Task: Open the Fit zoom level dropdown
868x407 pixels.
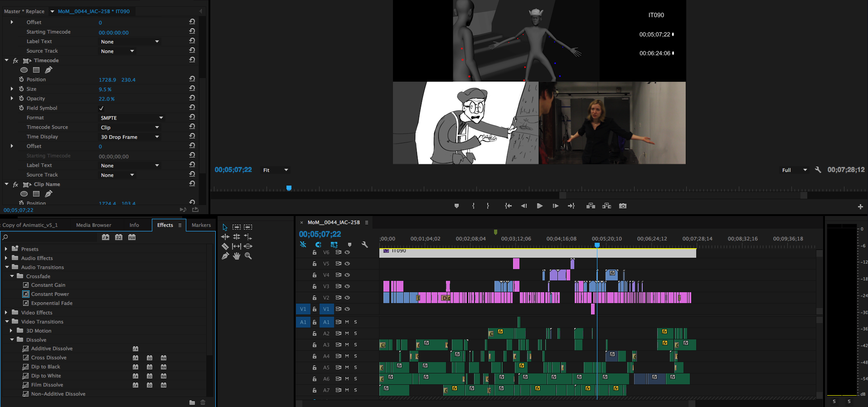Action: click(x=276, y=170)
